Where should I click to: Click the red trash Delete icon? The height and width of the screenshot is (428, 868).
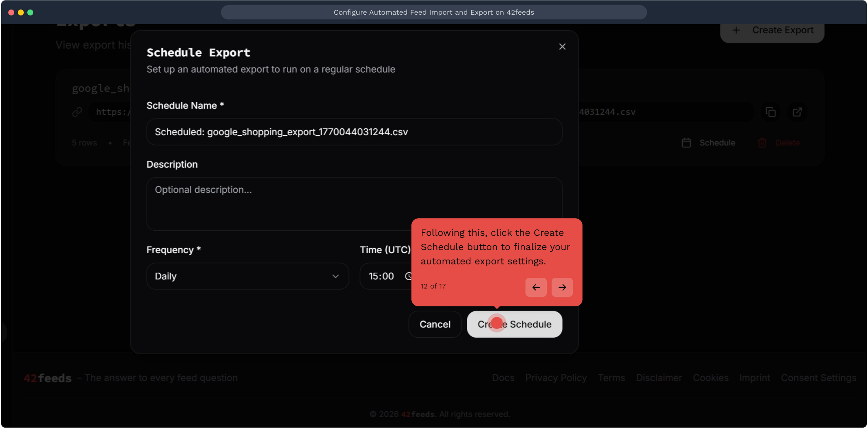click(762, 143)
